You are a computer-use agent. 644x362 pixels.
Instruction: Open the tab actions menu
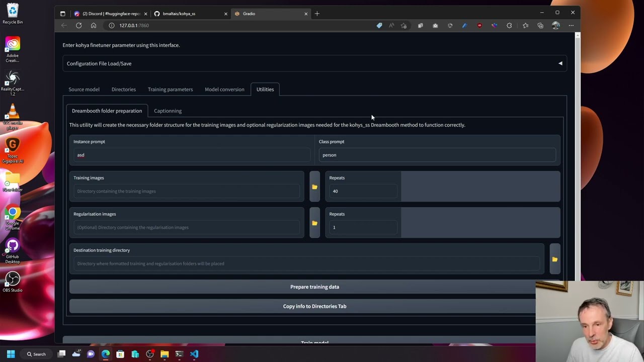click(62, 14)
